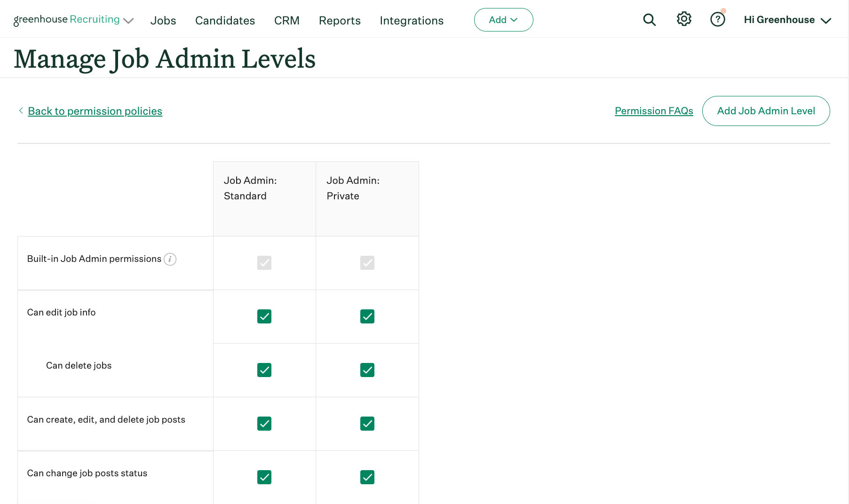Click the Can edit job info label

61,313
